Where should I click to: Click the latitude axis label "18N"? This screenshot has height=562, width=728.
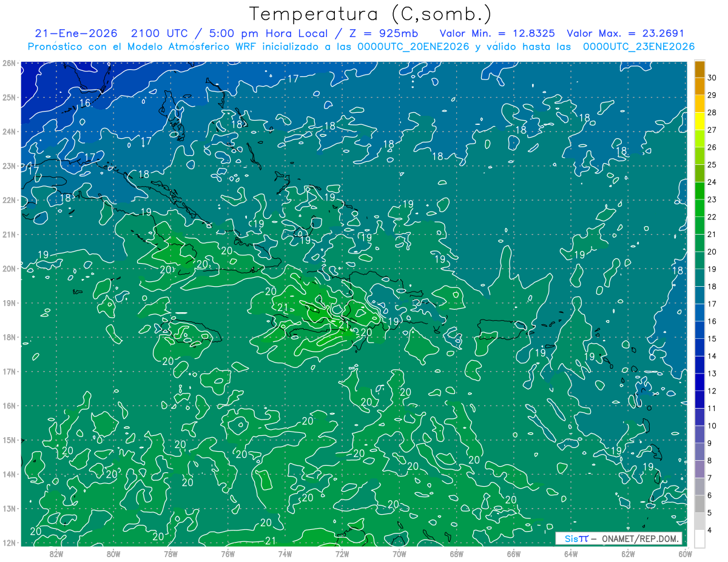[9, 337]
